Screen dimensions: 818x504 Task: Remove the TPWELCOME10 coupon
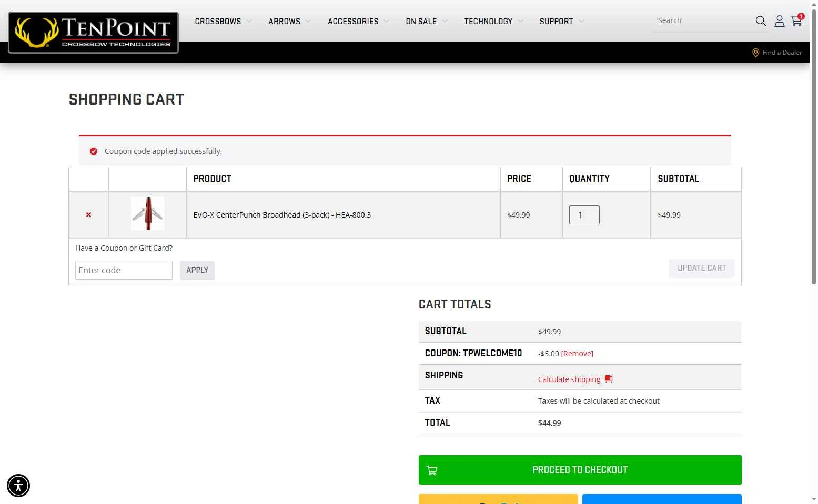(577, 354)
